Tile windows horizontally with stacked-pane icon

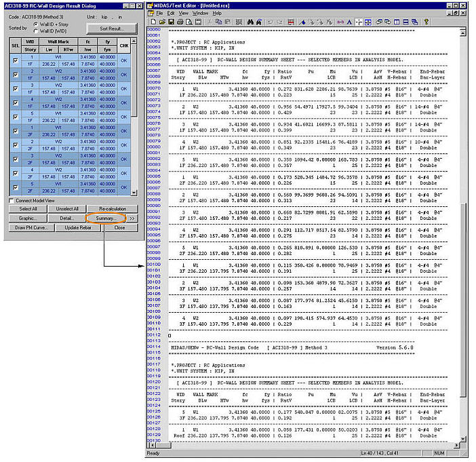point(405,22)
